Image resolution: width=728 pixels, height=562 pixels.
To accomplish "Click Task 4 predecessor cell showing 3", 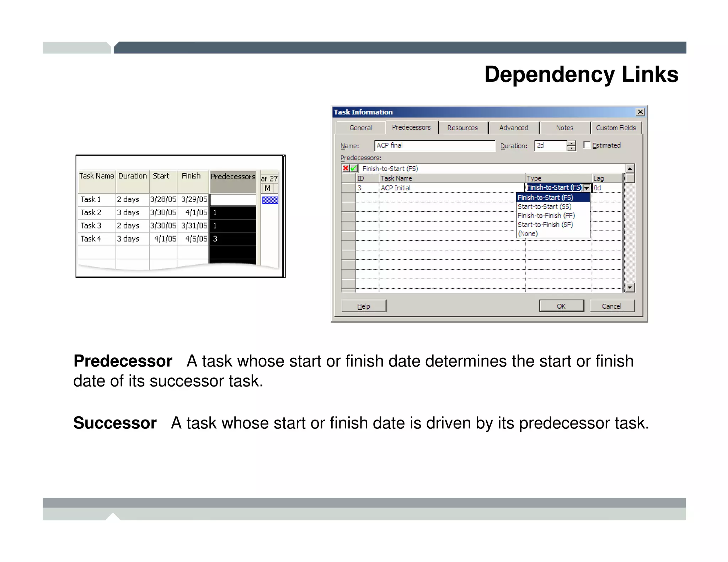I will tap(233, 239).
